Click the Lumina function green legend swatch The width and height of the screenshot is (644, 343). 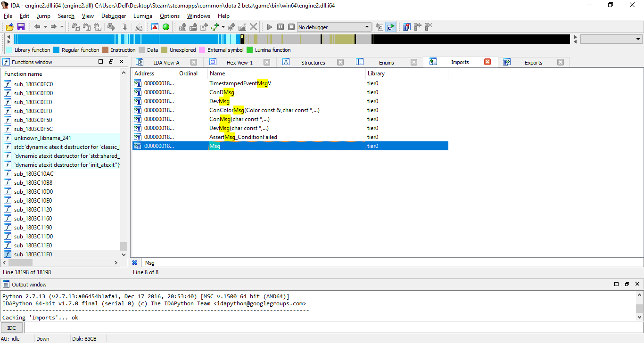click(x=250, y=50)
